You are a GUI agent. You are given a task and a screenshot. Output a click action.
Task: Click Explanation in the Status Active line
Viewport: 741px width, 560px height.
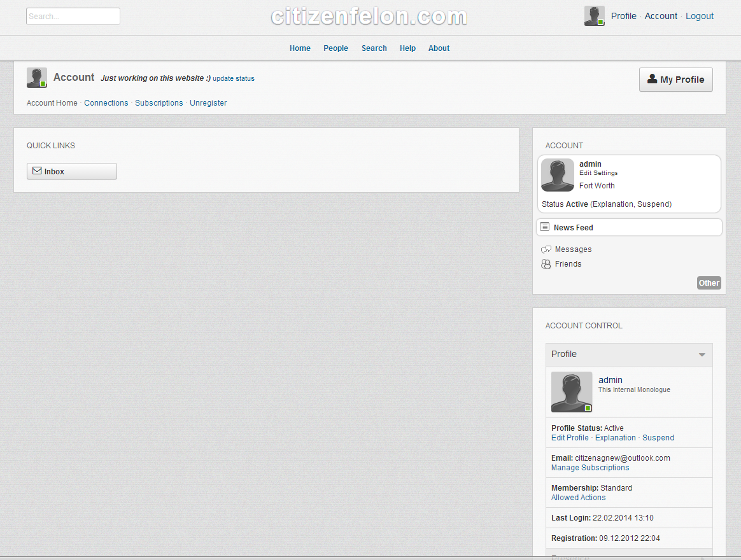(x=613, y=204)
